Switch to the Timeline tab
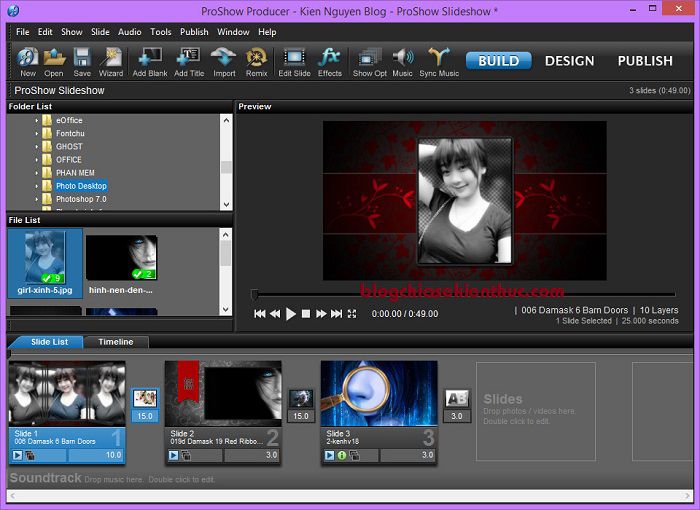The height and width of the screenshot is (510, 700). point(116,342)
